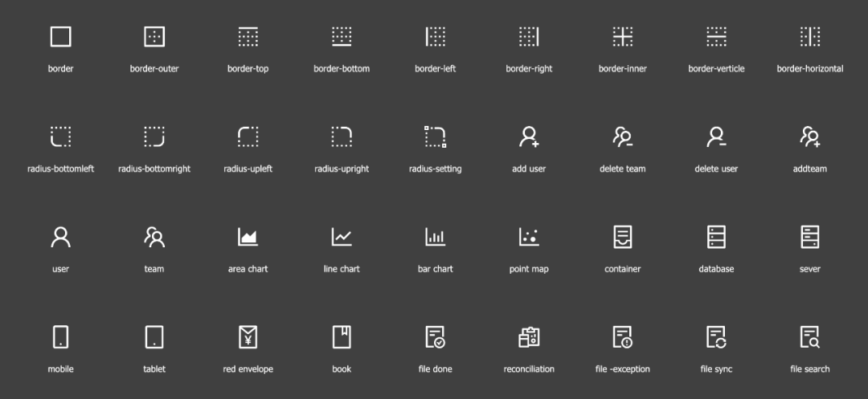Open the reconciliation icon
Screen dimensions: 868x399
point(529,336)
